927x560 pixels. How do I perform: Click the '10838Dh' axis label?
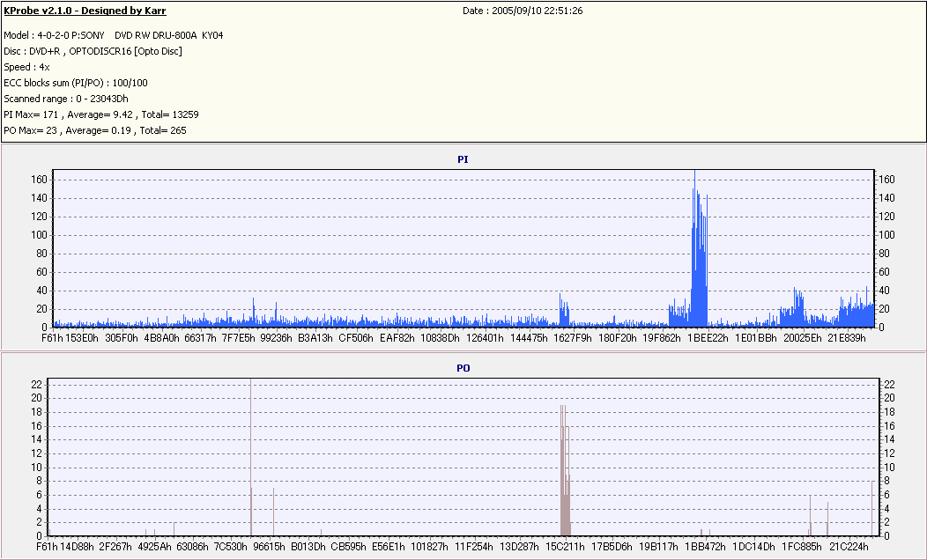440,338
